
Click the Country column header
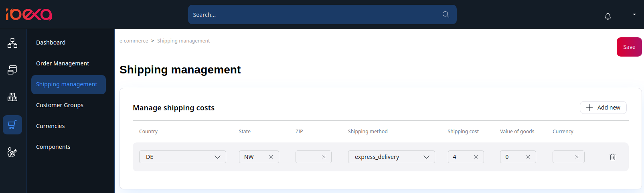point(148,132)
